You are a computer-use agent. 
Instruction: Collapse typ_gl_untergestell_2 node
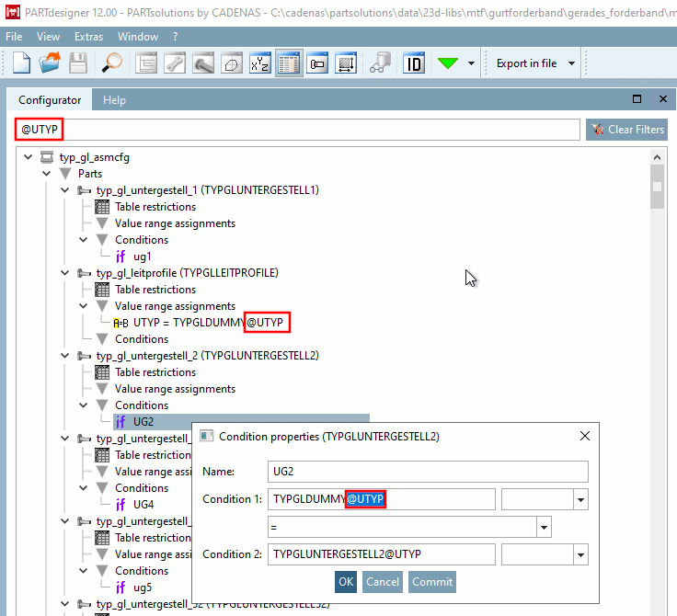[64, 356]
